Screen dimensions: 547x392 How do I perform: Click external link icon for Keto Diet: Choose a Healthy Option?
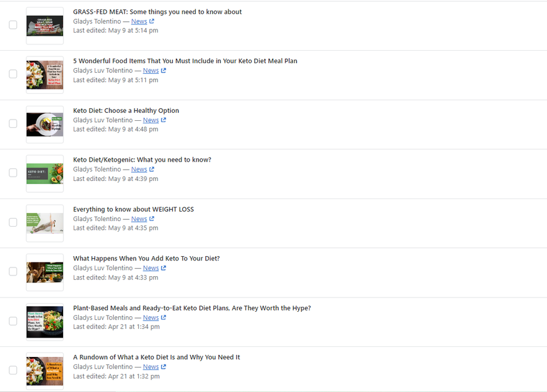(163, 120)
